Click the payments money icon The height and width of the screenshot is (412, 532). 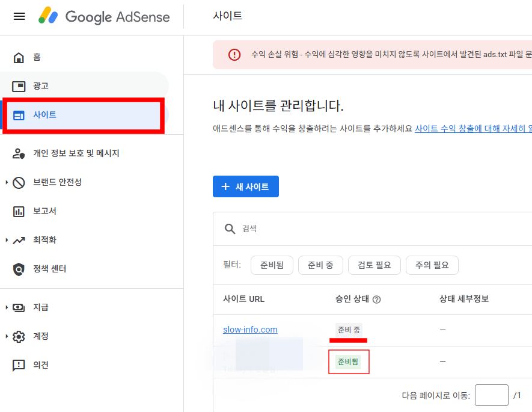click(19, 307)
